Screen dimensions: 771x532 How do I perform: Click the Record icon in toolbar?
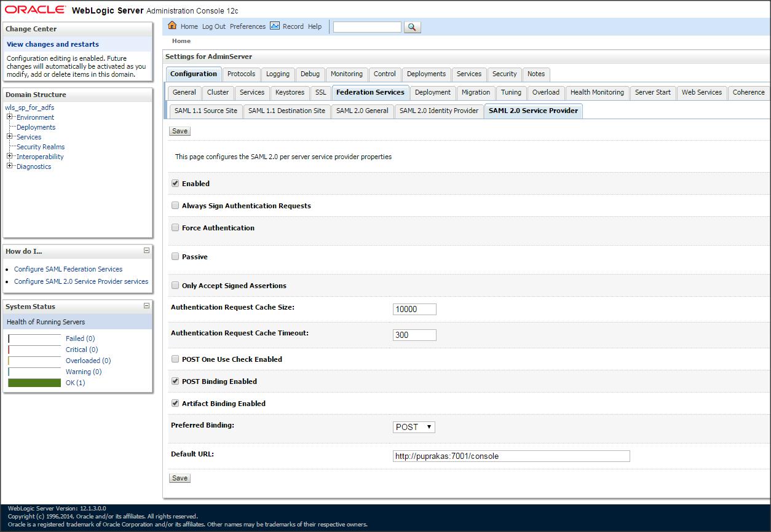[275, 26]
